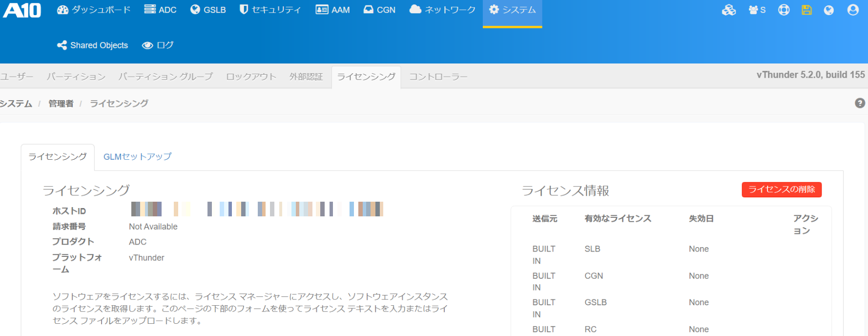Click the yellow floppy save icon

click(806, 10)
